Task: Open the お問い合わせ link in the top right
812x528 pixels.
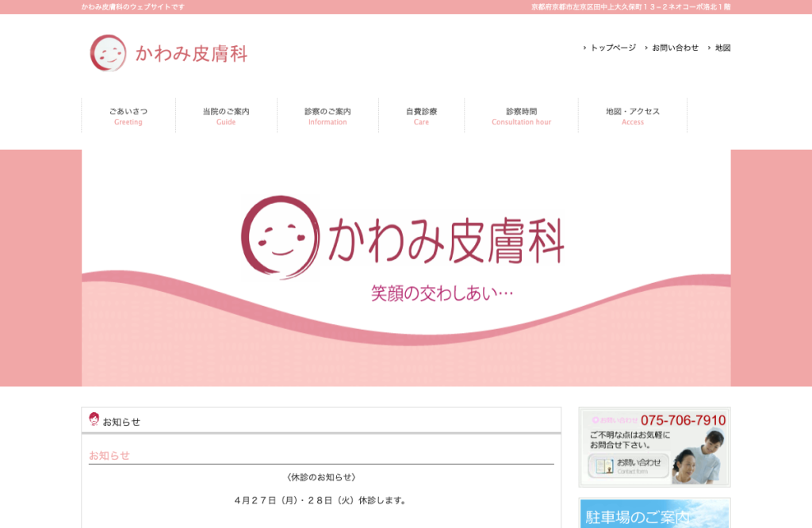Action: [676, 48]
